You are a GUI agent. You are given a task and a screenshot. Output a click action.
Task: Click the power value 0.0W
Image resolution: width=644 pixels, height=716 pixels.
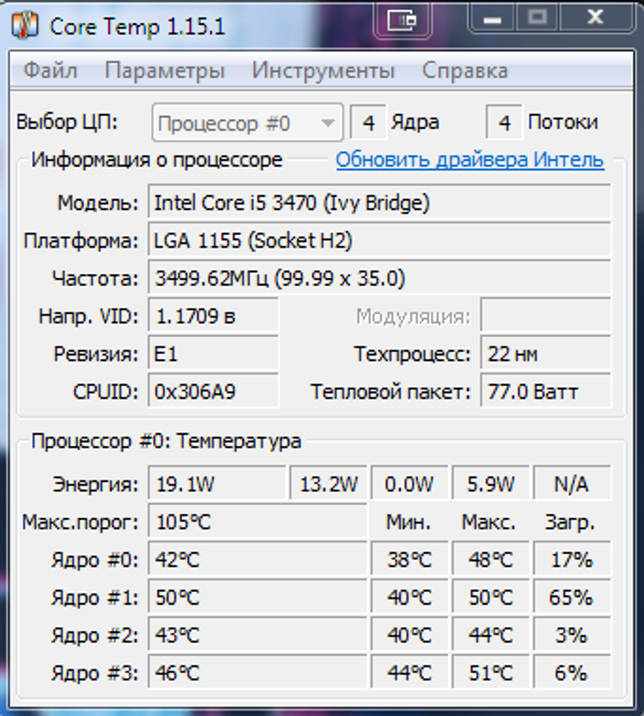pyautogui.click(x=409, y=484)
